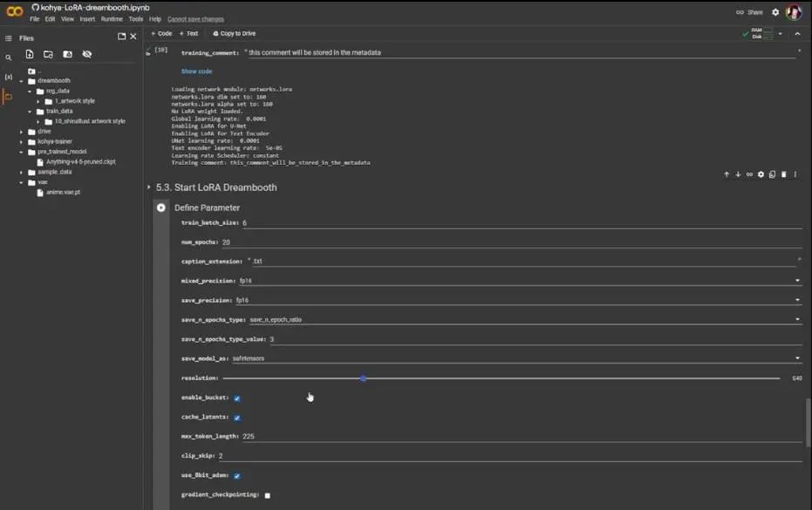Viewport: 812px width, 510px height.
Task: Open the Runtime menu
Action: 112,19
